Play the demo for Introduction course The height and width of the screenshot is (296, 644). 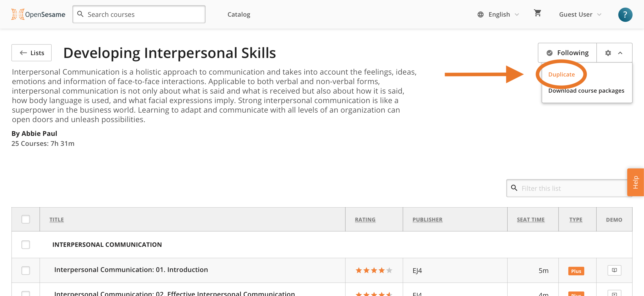(614, 270)
